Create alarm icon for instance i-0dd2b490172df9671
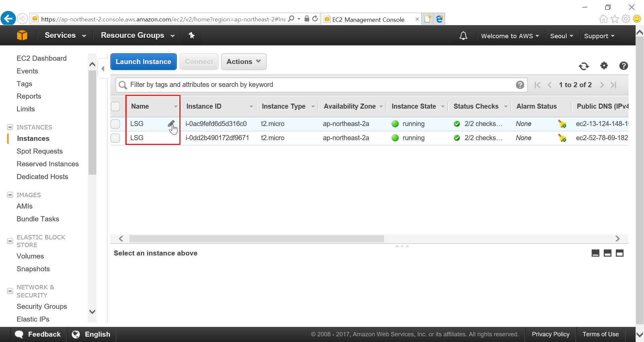Image resolution: width=644 pixels, height=342 pixels. click(562, 138)
